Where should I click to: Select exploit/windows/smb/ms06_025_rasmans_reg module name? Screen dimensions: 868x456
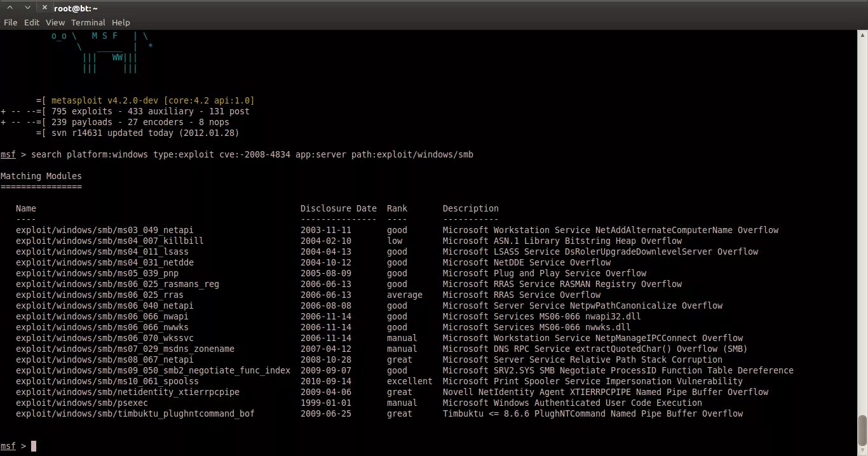pos(118,284)
